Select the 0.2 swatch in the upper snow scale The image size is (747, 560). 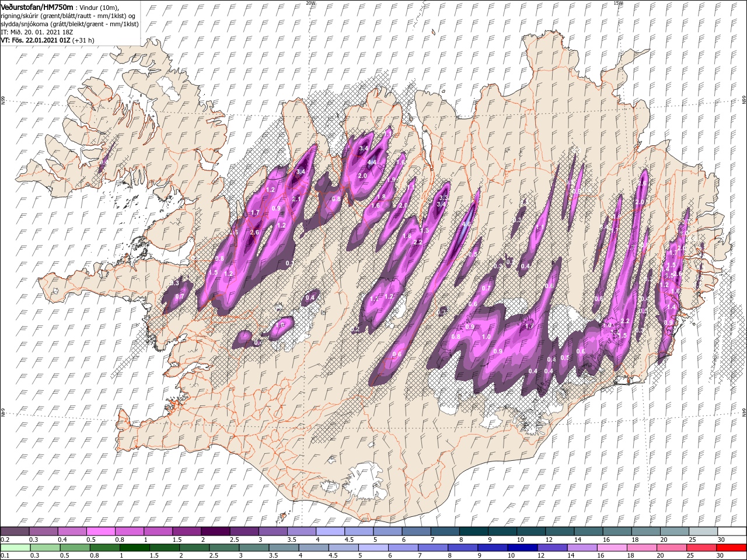15,531
